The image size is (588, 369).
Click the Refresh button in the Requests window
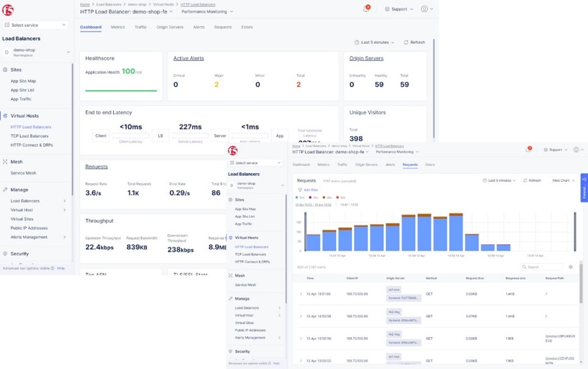[x=532, y=181]
